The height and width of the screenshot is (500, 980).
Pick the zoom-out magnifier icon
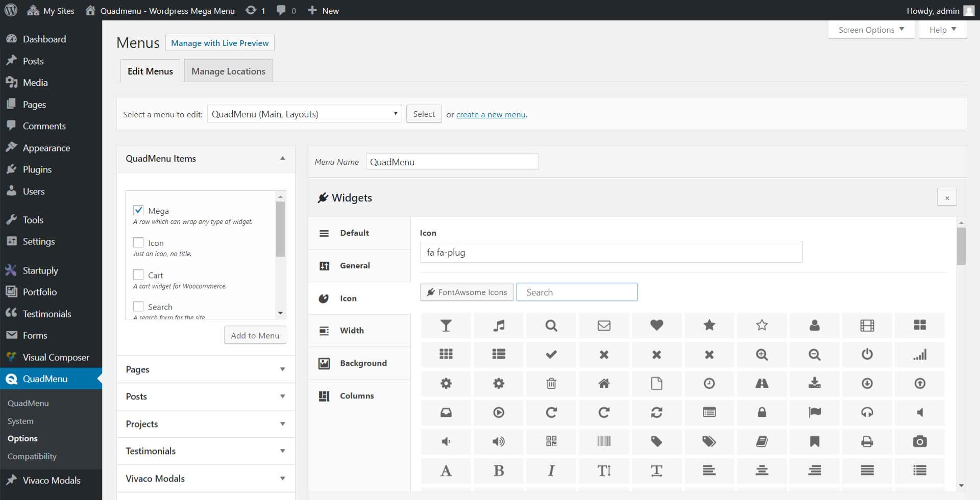click(x=815, y=355)
